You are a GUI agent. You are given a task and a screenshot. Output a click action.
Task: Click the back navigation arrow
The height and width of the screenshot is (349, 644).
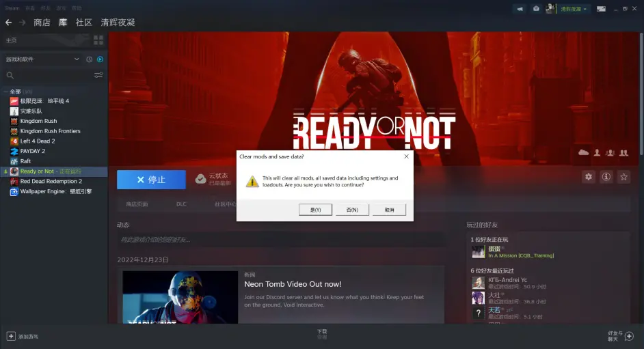(8, 23)
